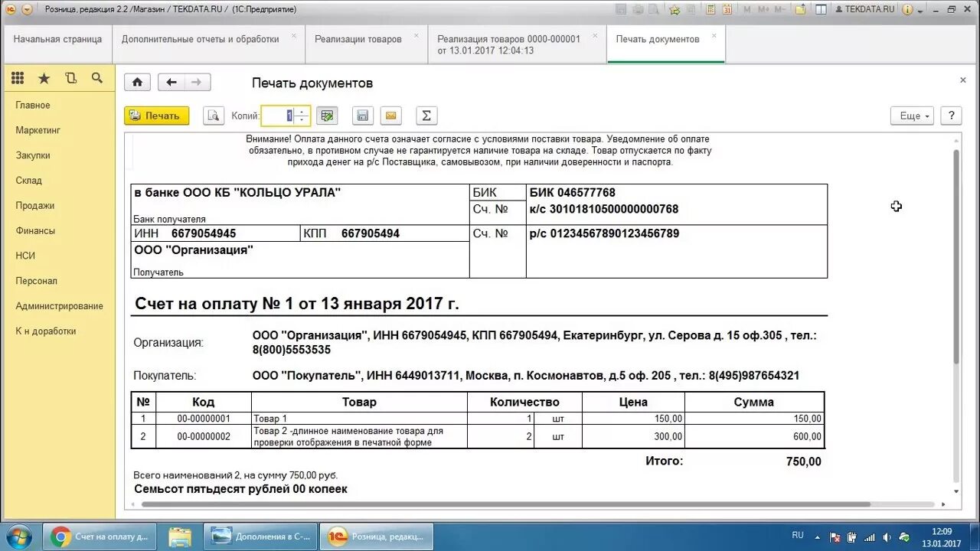This screenshot has width=980, height=551.
Task: Open help with the question mark button
Action: coord(951,116)
